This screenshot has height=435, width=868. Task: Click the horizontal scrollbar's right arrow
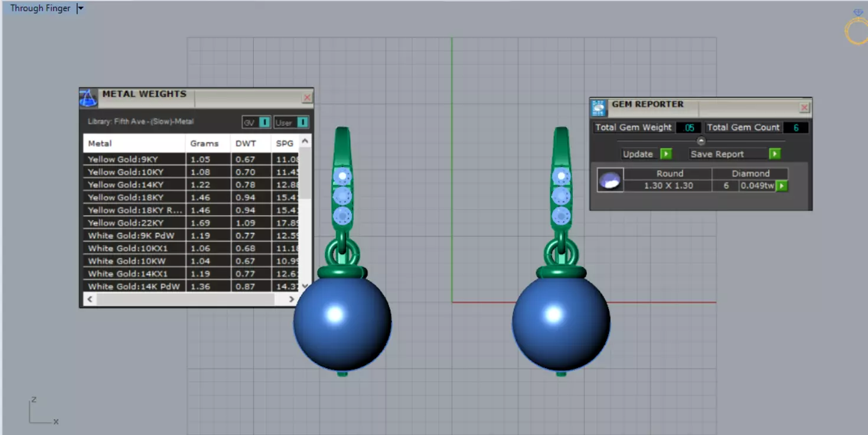[292, 299]
